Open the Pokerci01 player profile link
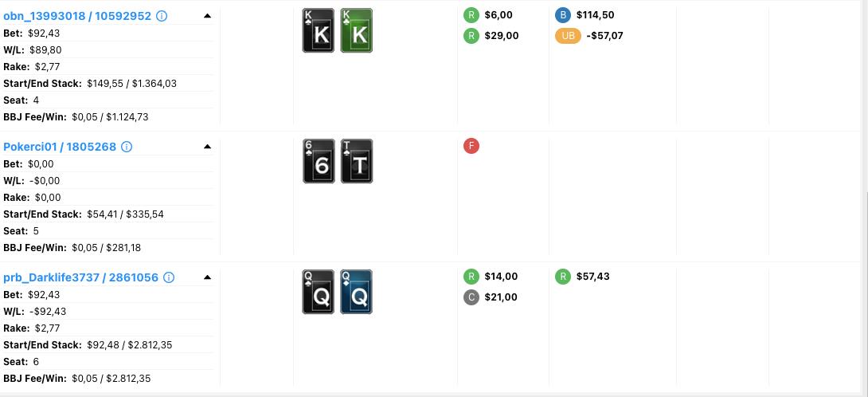Viewport: 868px width, 397px height. pos(60,147)
